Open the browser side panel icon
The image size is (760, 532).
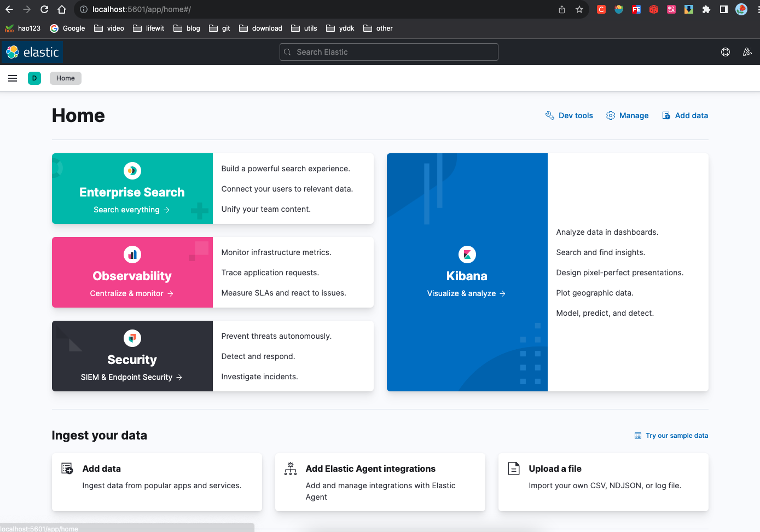(x=724, y=9)
